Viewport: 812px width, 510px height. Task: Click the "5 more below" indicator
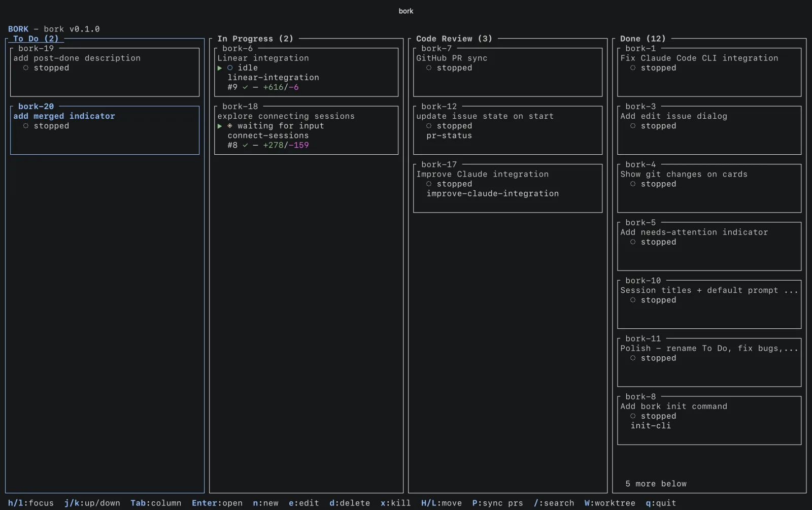point(656,484)
